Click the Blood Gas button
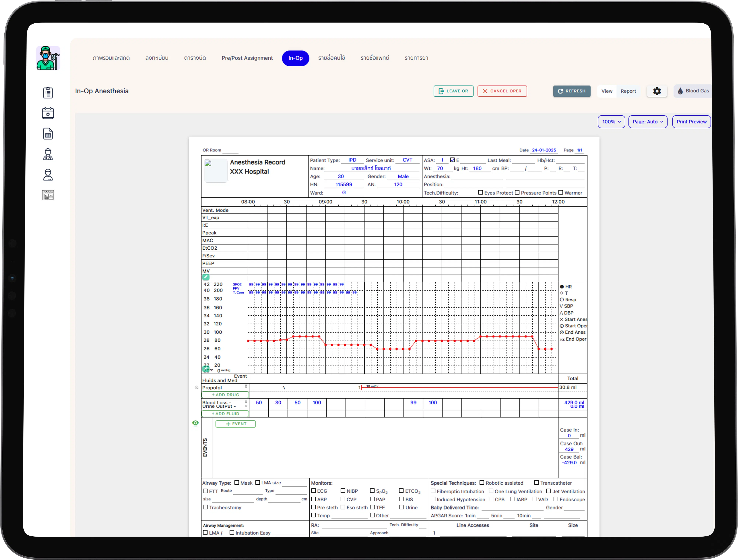Viewport: 738px width, 560px height. 693,91
